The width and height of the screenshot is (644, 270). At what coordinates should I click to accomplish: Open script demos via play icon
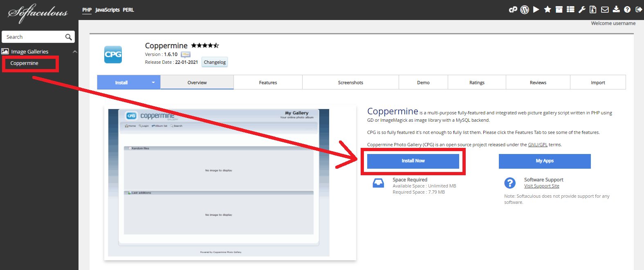[x=536, y=9]
